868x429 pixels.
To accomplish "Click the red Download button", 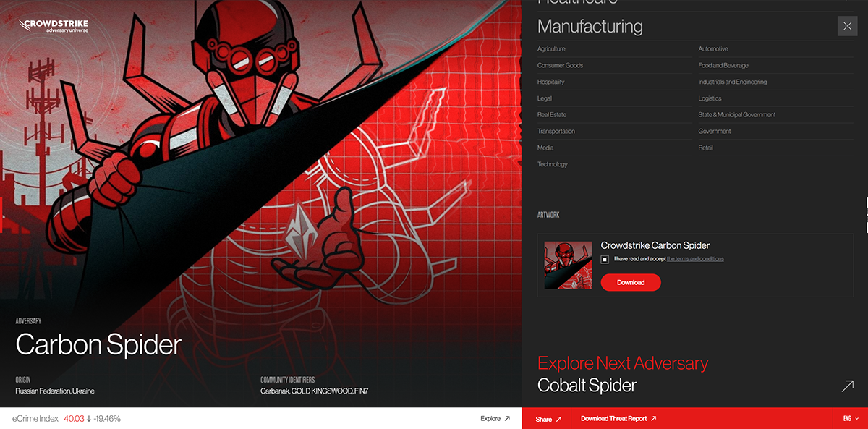I will tap(631, 282).
